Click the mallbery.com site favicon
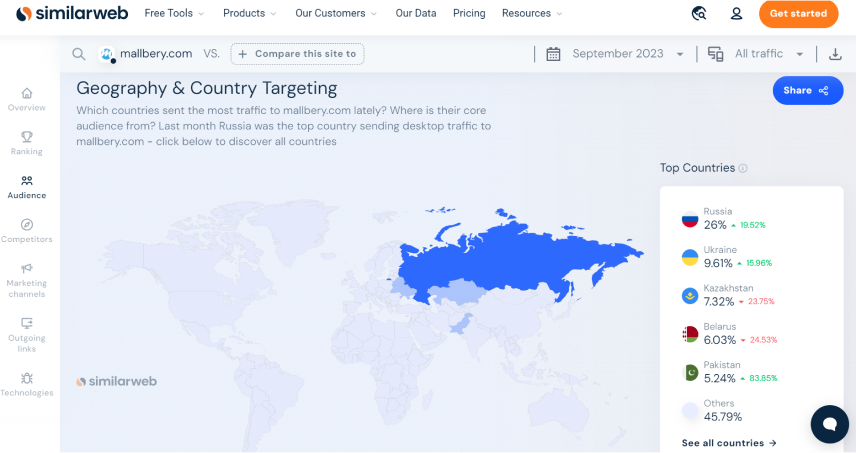This screenshot has height=453, width=856. (107, 54)
